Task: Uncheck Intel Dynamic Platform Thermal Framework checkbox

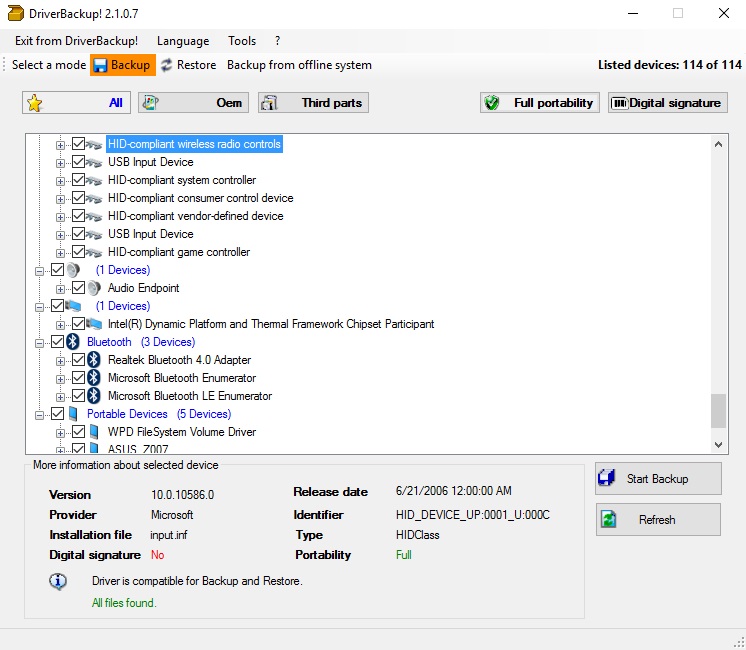Action: (x=79, y=324)
